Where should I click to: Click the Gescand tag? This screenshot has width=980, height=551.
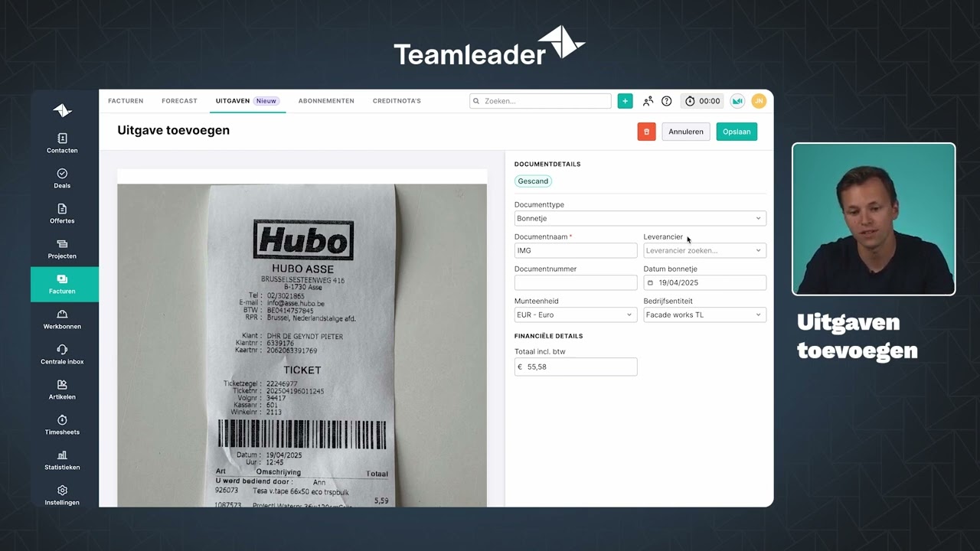coord(533,181)
